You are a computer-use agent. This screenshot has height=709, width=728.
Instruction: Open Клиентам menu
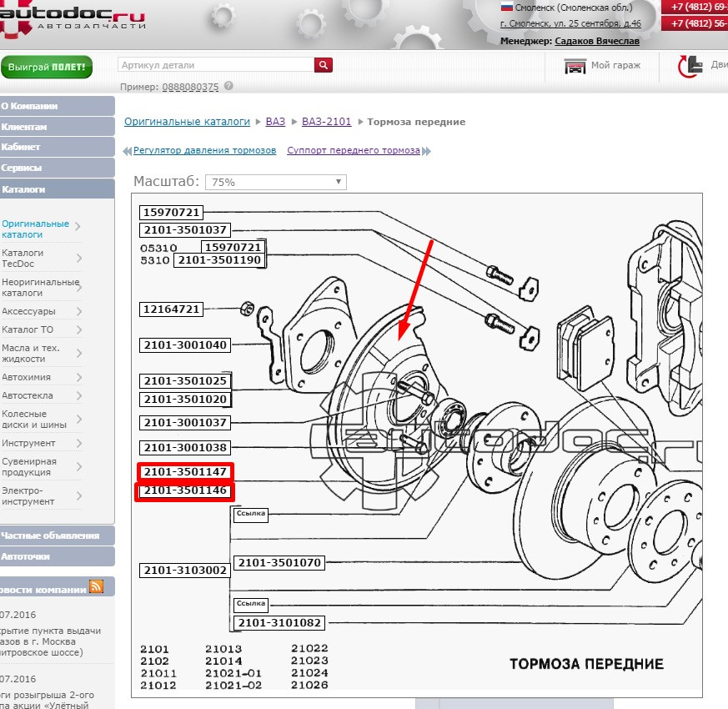(x=57, y=127)
